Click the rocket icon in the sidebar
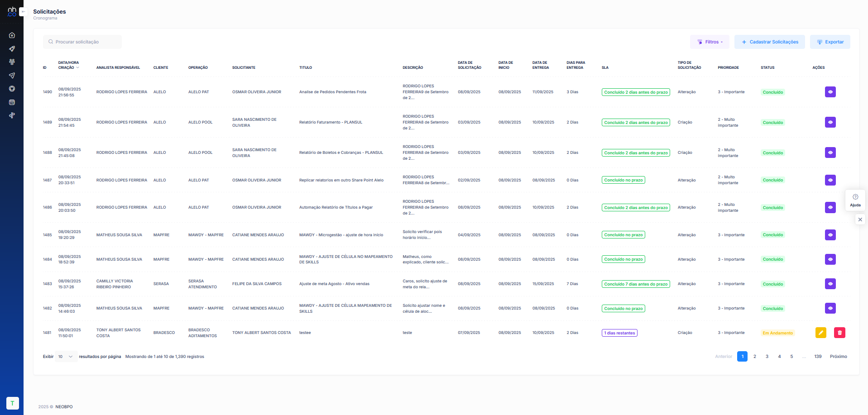 12,49
